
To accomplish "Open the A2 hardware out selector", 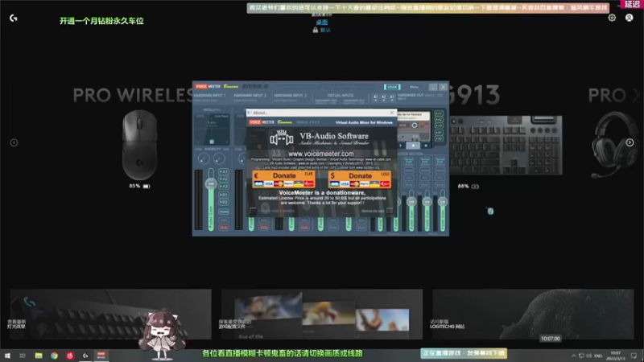I will click(384, 97).
